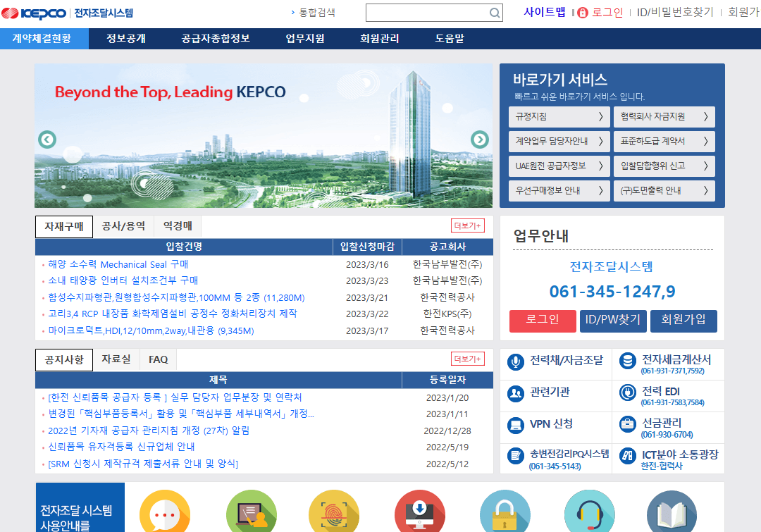Click the red download monitor icon
761x532 pixels.
pyautogui.click(x=420, y=512)
